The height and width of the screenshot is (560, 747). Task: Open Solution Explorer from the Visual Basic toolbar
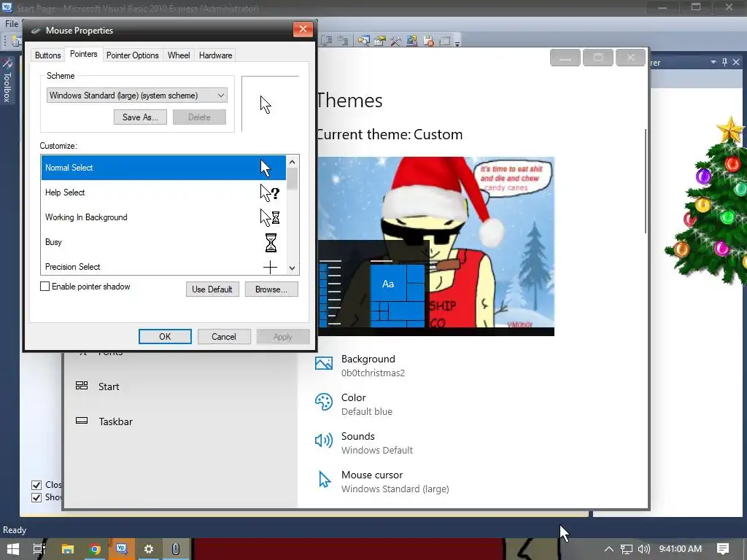pyautogui.click(x=363, y=42)
